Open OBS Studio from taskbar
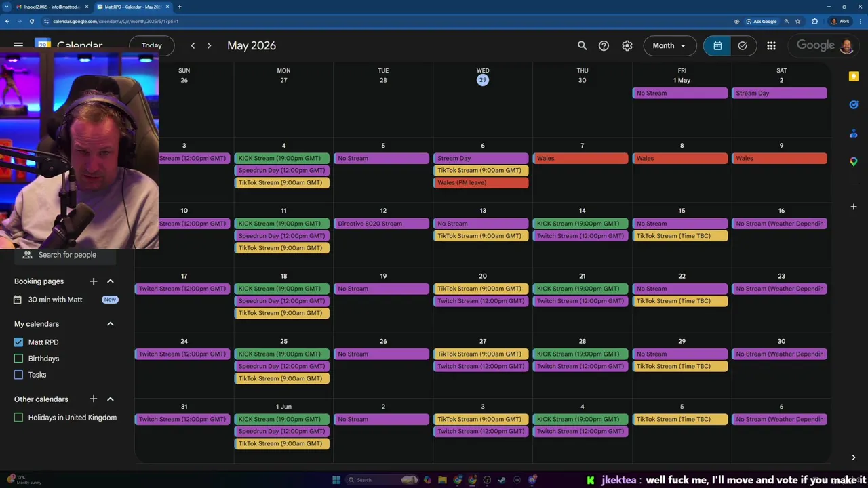 (x=487, y=480)
